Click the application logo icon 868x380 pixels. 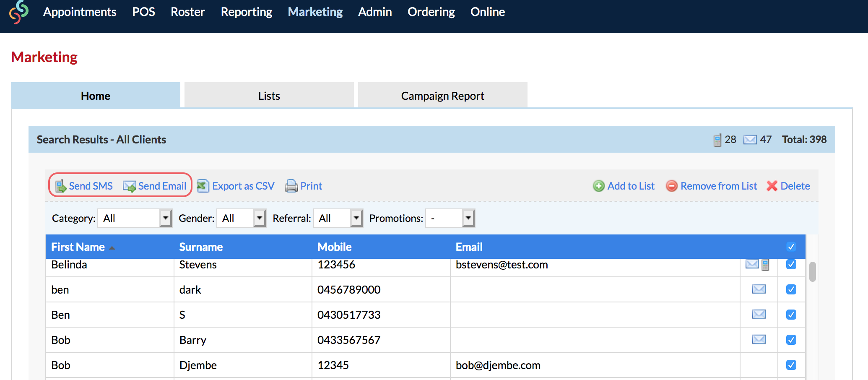19,12
